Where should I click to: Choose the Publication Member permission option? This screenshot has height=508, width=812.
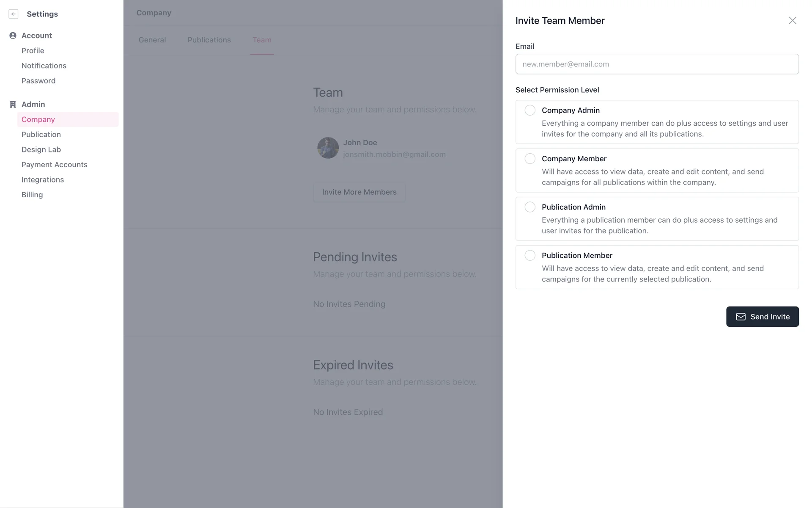(530, 255)
